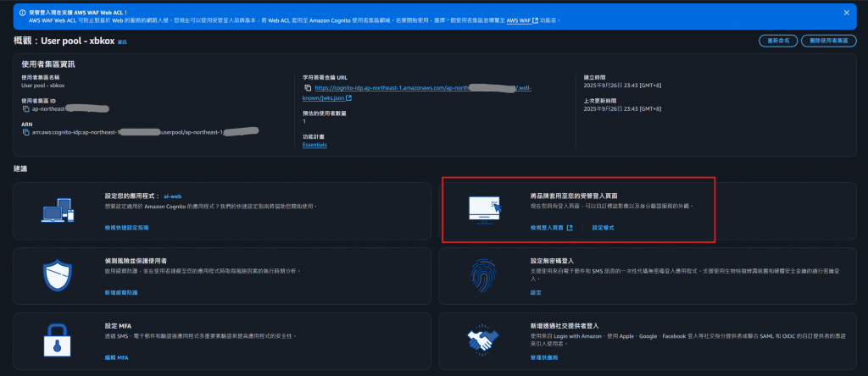
Task: Open the 設定樣式 style settings link
Action: [x=603, y=227]
